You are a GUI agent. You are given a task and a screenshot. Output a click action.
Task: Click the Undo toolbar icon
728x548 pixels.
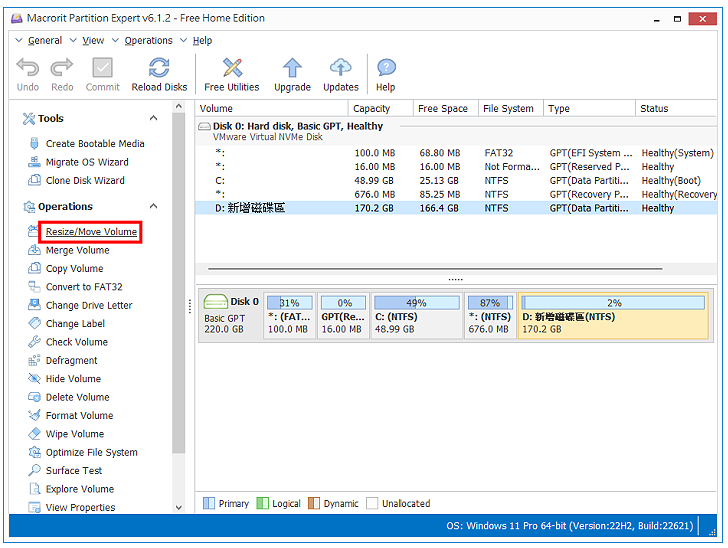point(27,67)
